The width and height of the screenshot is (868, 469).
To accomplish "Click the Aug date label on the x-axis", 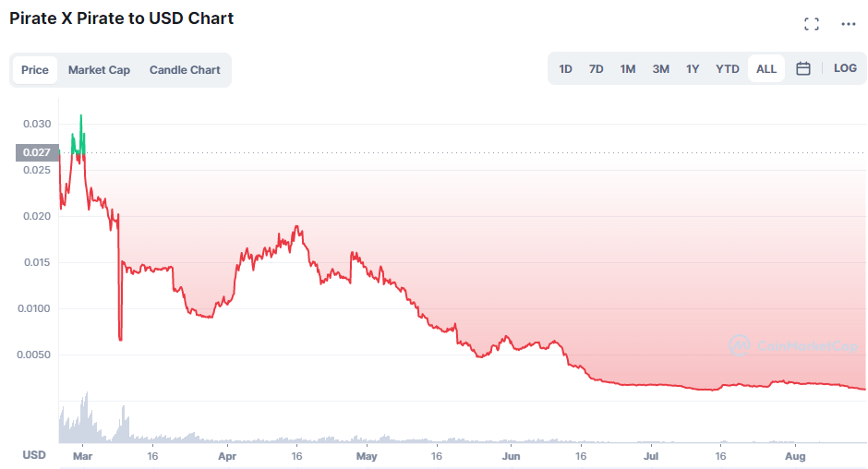I will (x=795, y=456).
